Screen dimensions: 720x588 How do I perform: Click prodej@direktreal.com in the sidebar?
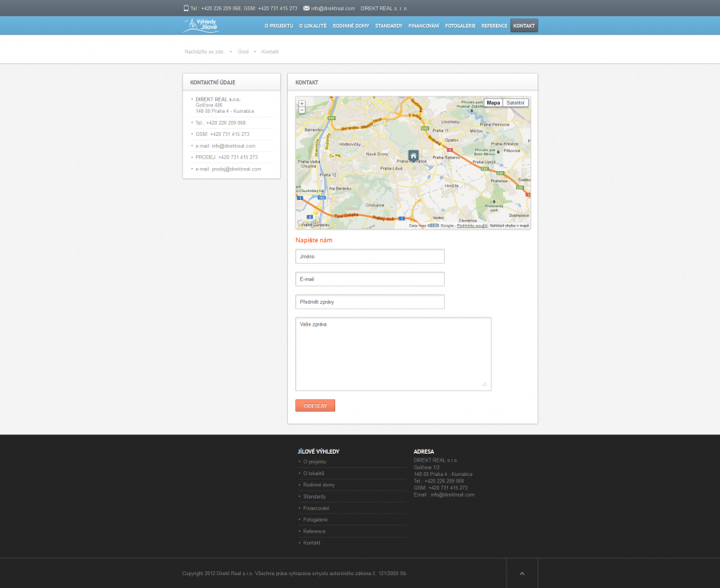pyautogui.click(x=236, y=169)
